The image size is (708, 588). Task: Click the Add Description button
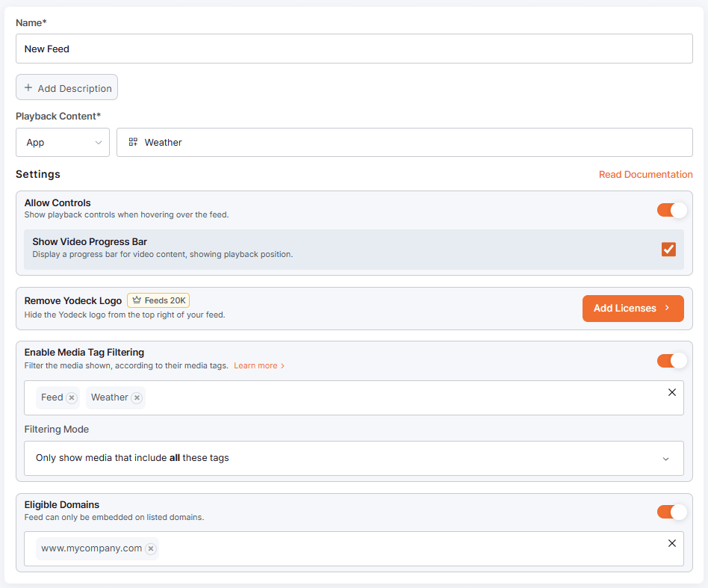[x=66, y=87]
